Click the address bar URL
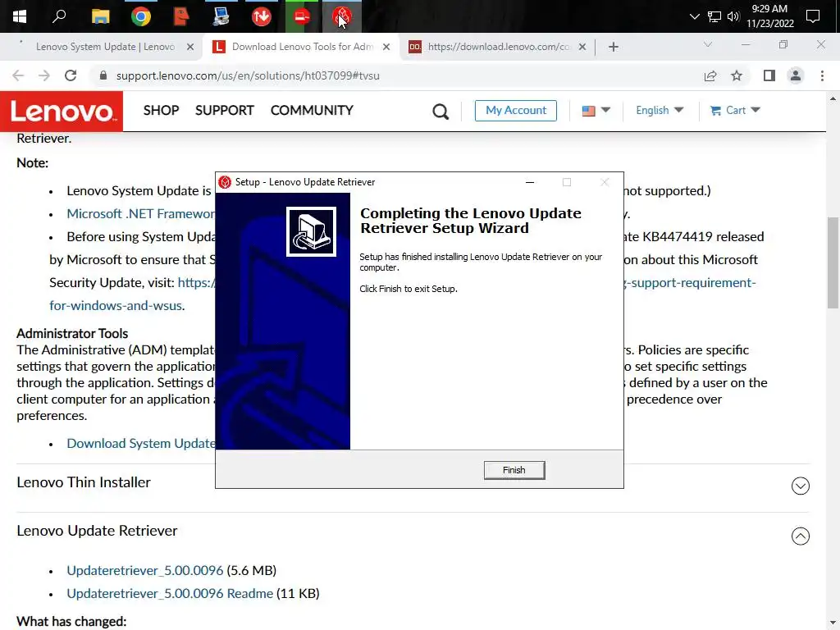This screenshot has width=840, height=630. coord(248,75)
